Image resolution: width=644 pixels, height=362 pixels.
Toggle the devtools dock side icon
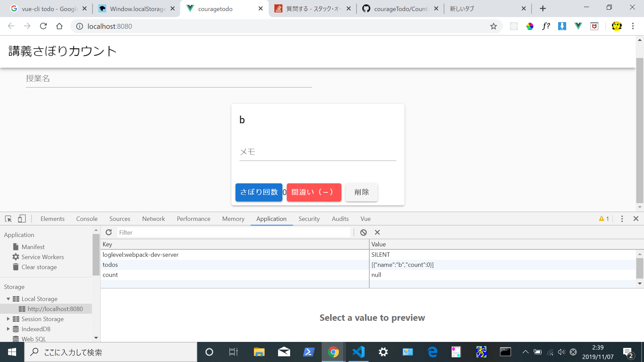click(x=21, y=218)
